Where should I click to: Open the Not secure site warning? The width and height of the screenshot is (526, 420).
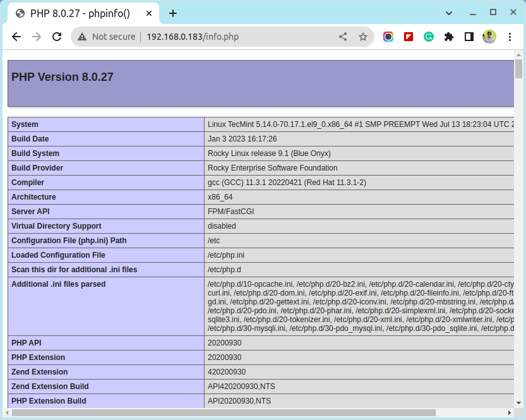(x=106, y=37)
